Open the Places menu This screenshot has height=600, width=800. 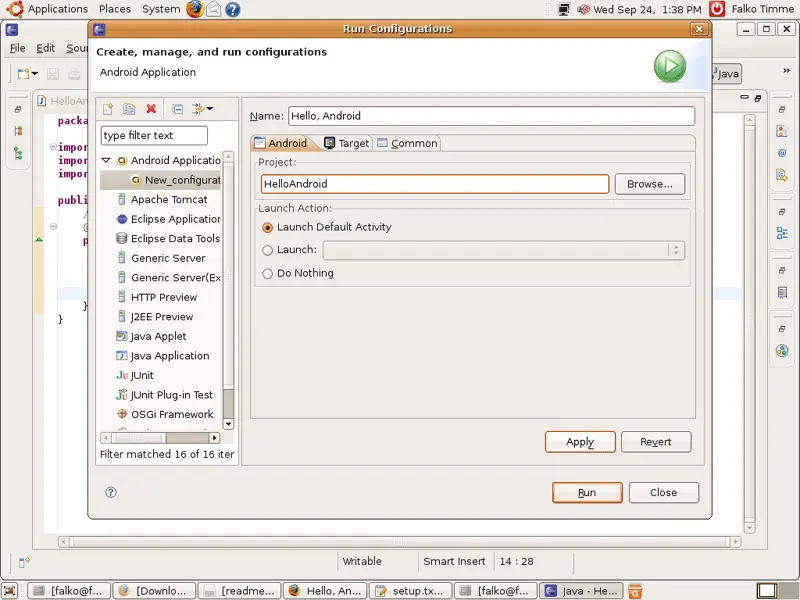pos(115,9)
